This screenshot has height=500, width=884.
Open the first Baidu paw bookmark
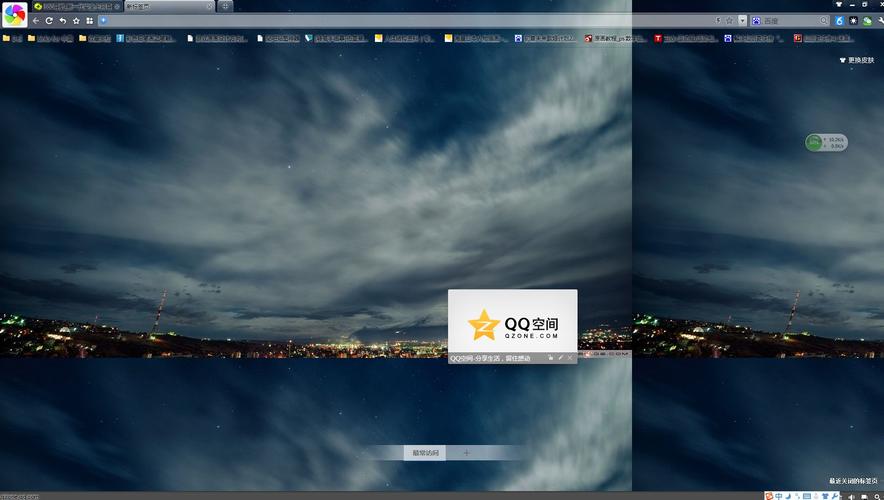click(546, 38)
